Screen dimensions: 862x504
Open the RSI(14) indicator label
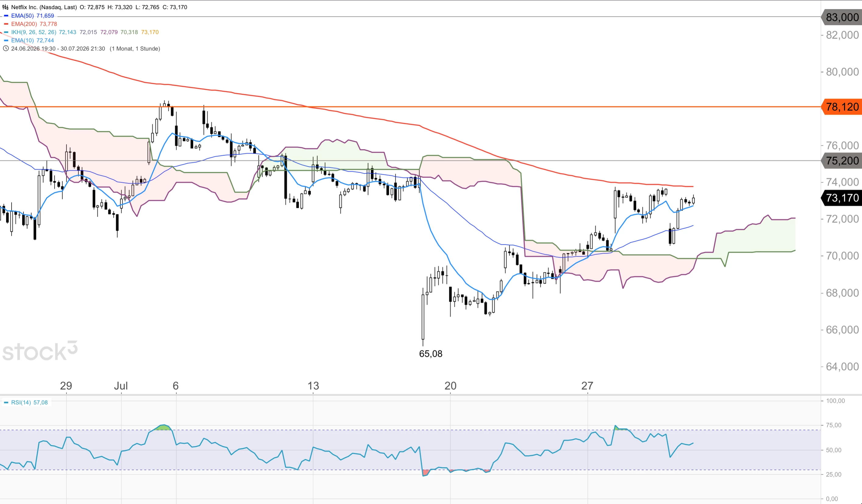tap(21, 403)
